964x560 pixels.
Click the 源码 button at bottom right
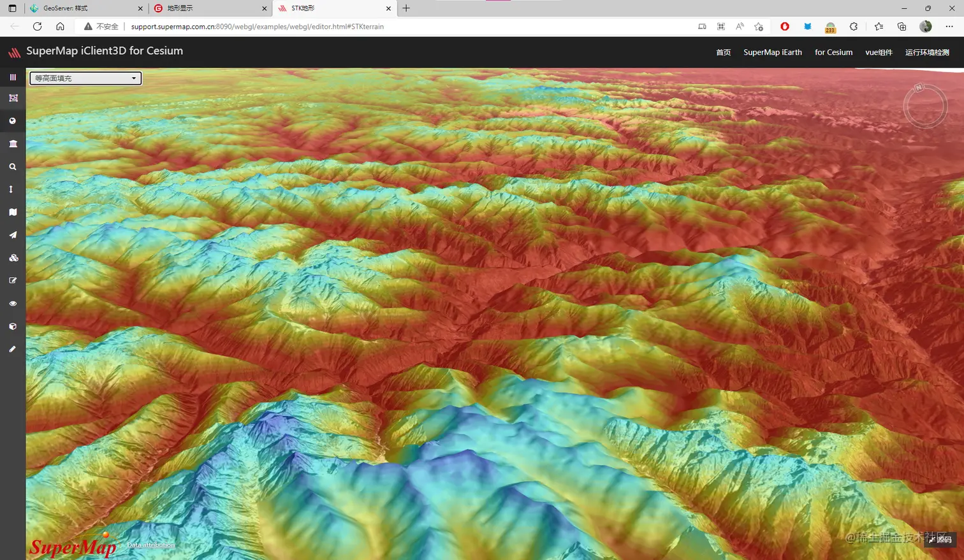(x=940, y=540)
